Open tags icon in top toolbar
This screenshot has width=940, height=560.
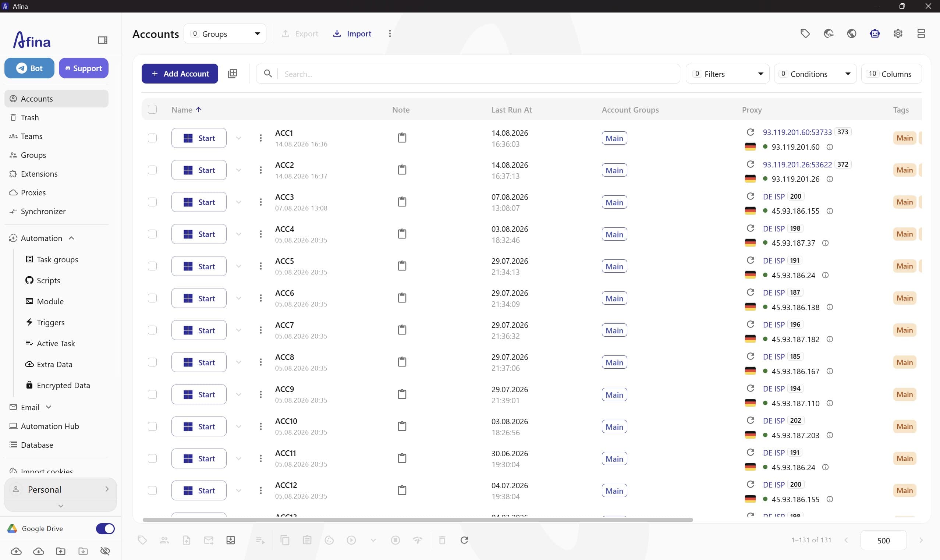click(x=805, y=33)
